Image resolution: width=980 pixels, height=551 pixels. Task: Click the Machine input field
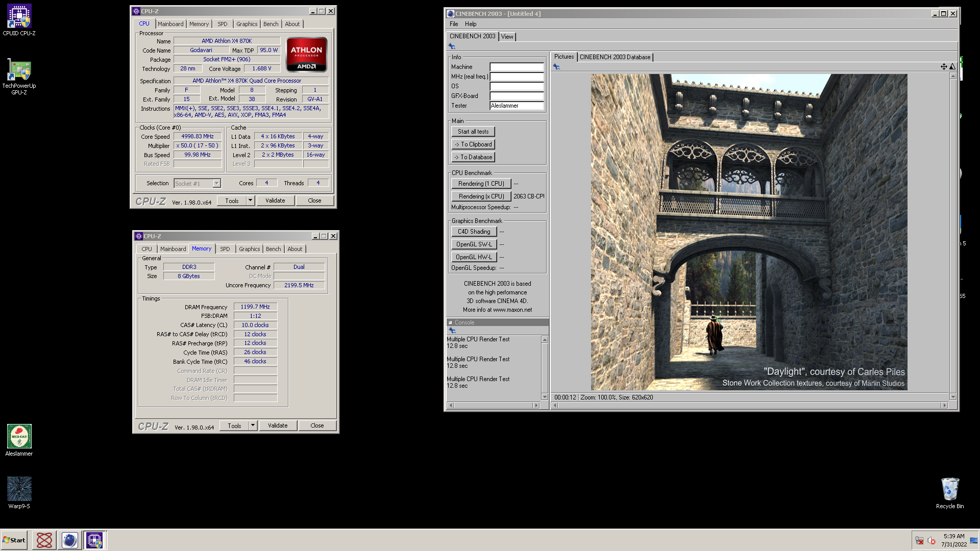(x=517, y=67)
